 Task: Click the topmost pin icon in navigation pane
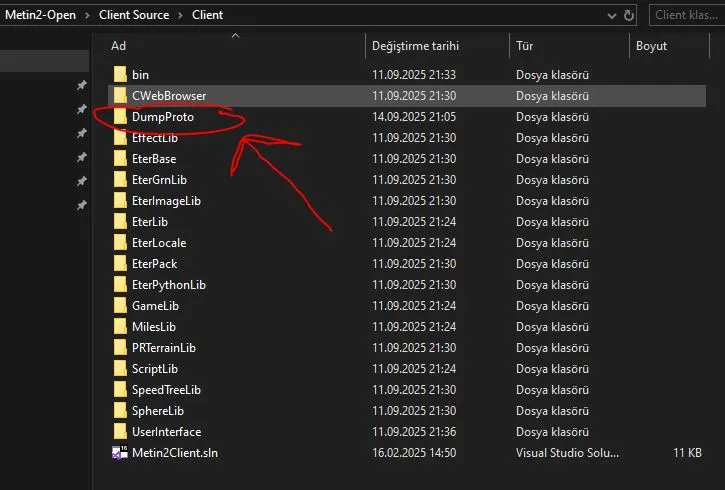pos(82,85)
